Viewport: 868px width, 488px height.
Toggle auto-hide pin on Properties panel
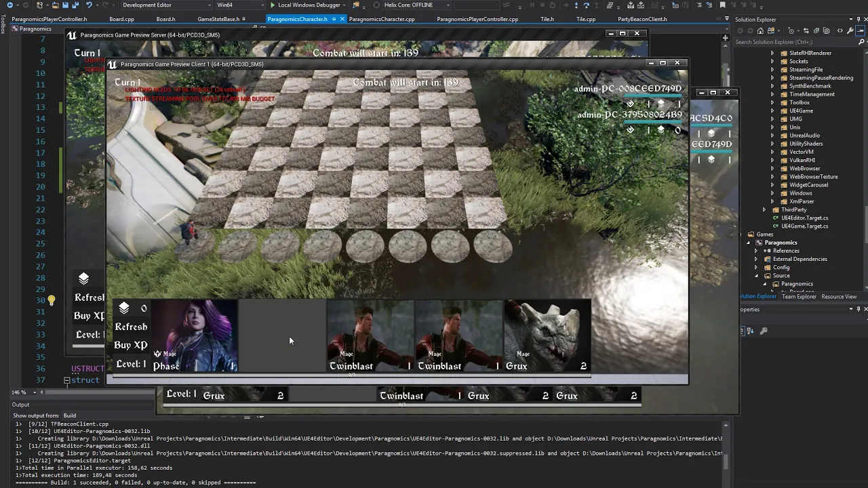click(x=859, y=309)
